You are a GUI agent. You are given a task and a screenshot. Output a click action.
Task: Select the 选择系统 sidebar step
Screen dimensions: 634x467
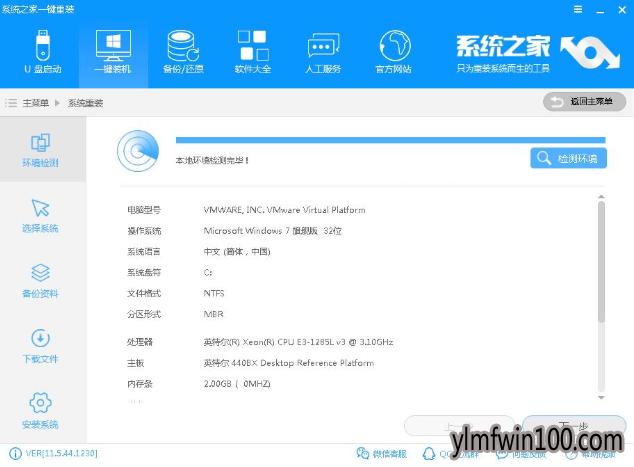(40, 216)
